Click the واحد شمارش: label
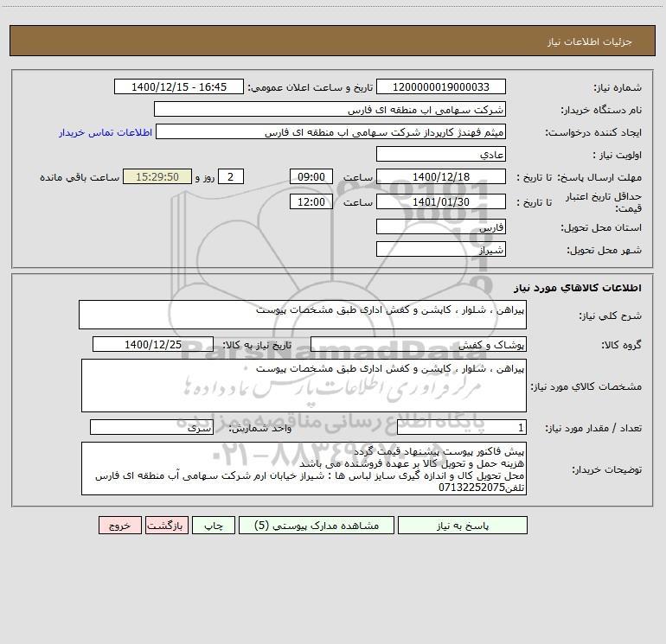The image size is (666, 644). tap(260, 429)
